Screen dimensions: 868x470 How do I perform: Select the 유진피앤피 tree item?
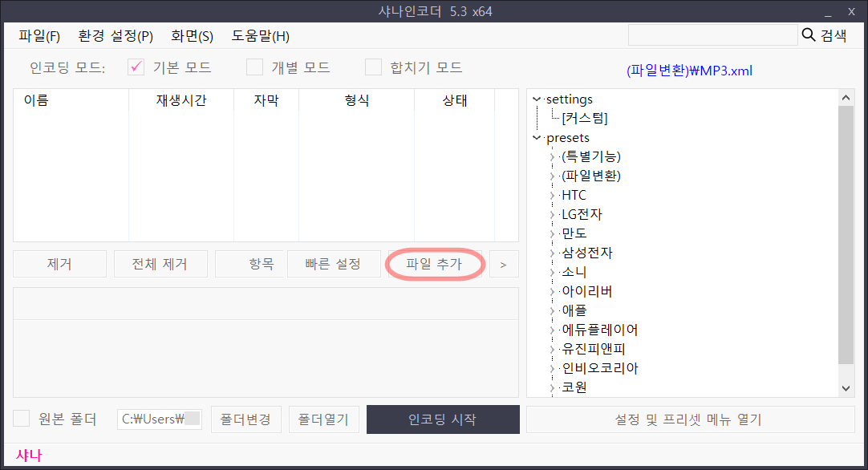coord(594,349)
